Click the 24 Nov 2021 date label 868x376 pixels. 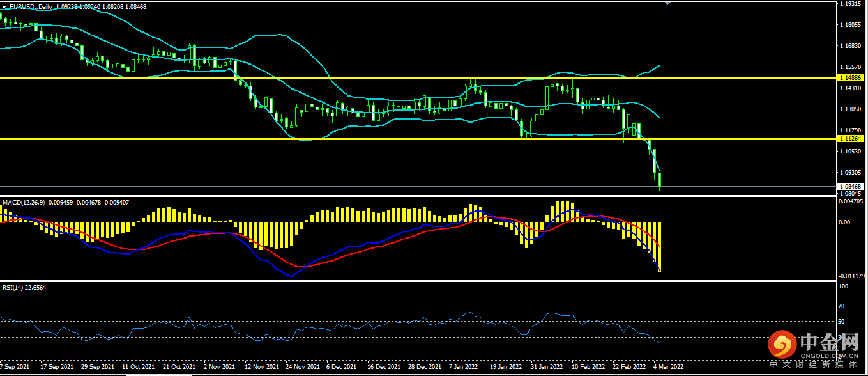tap(303, 368)
